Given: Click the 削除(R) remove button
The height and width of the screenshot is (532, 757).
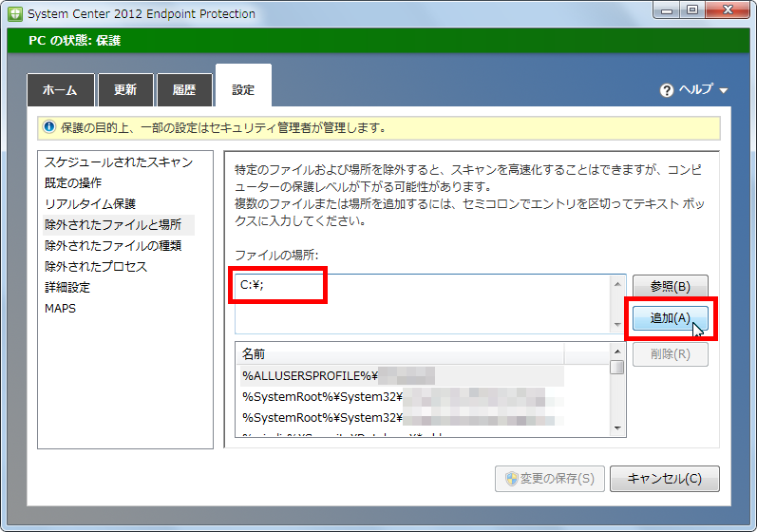Looking at the screenshot, I should pos(671,354).
